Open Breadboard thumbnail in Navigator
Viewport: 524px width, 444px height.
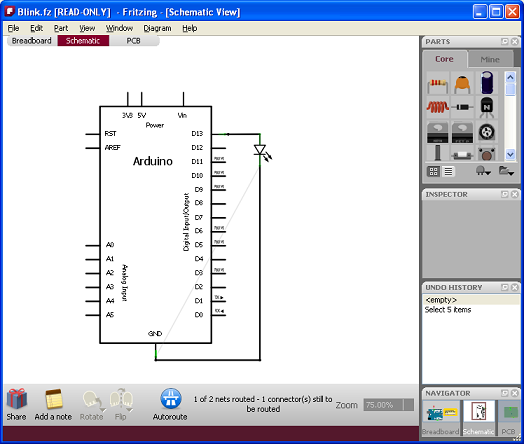(x=442, y=418)
